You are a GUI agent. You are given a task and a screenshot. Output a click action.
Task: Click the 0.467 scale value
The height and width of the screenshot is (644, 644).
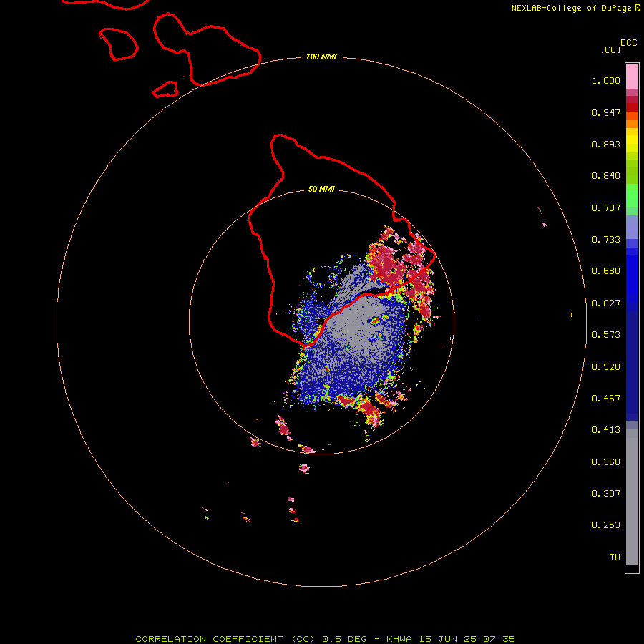pyautogui.click(x=606, y=399)
